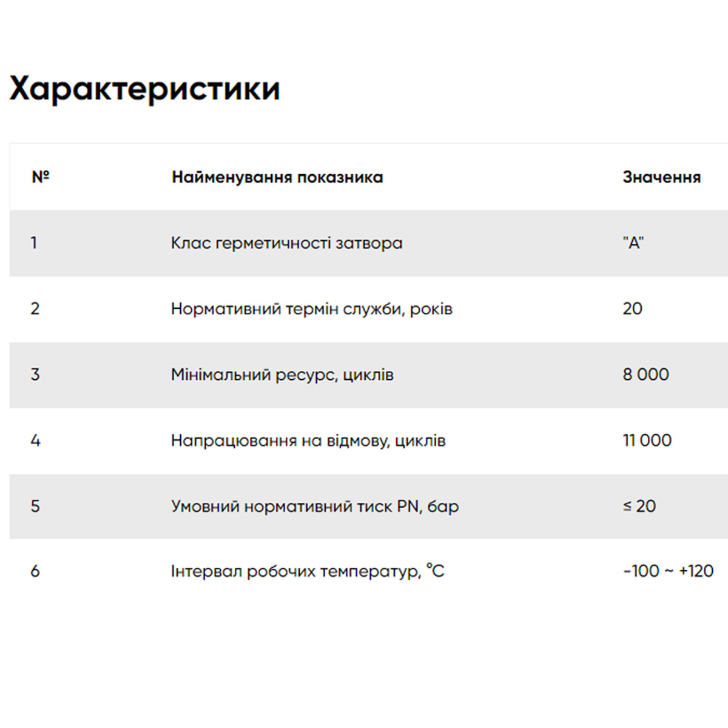Select the Мінімальний ресурс, циклів cell
Screen dimensions: 728x728
[x=282, y=375]
